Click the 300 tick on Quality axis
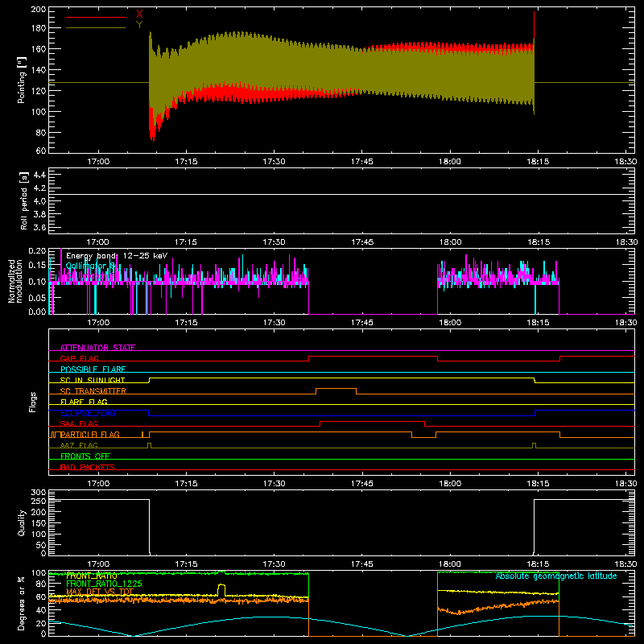 click(x=39, y=493)
